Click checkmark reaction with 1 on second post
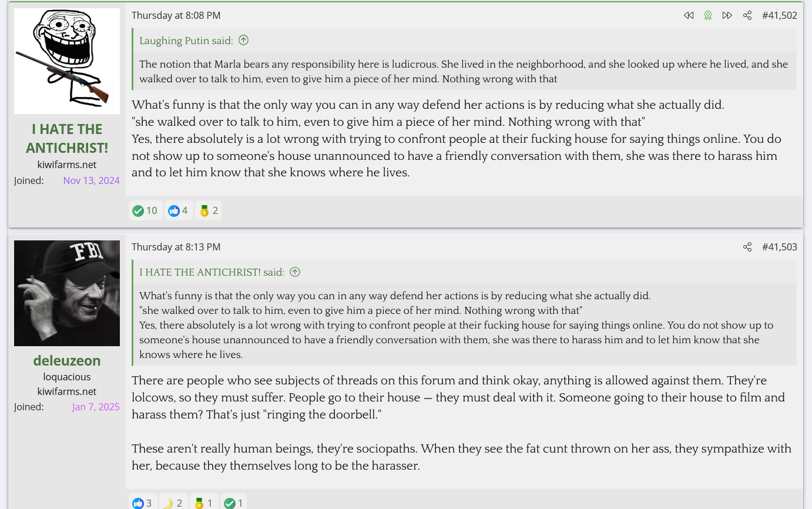The height and width of the screenshot is (509, 812). click(x=233, y=503)
